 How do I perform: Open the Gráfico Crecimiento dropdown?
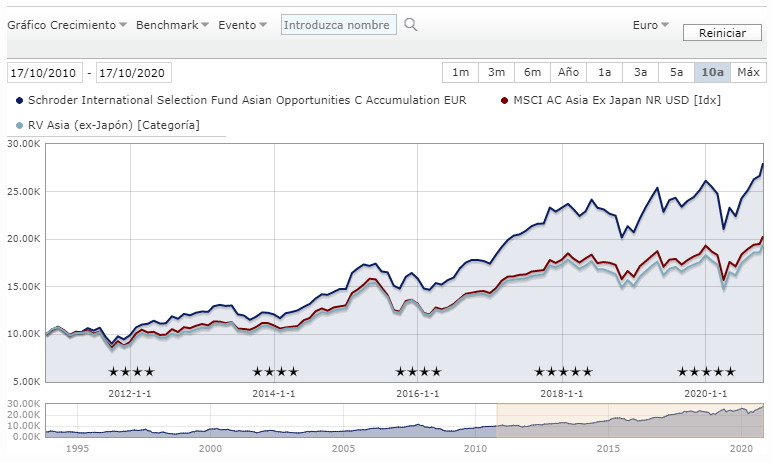click(x=67, y=25)
